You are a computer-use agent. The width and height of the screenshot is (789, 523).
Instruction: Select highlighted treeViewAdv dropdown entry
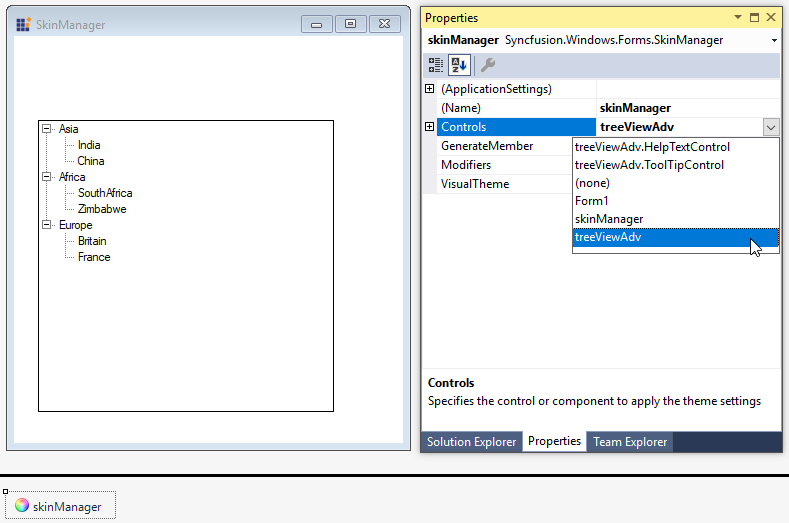point(675,237)
